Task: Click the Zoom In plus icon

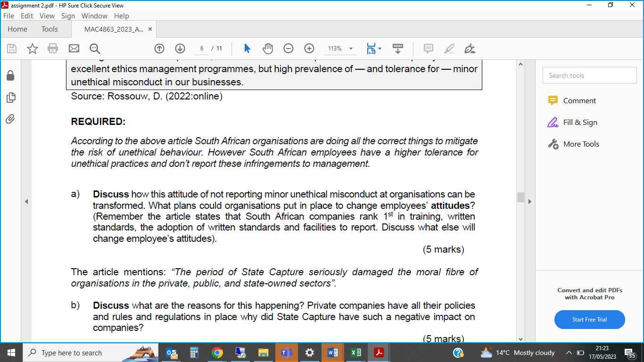Action: [x=309, y=48]
